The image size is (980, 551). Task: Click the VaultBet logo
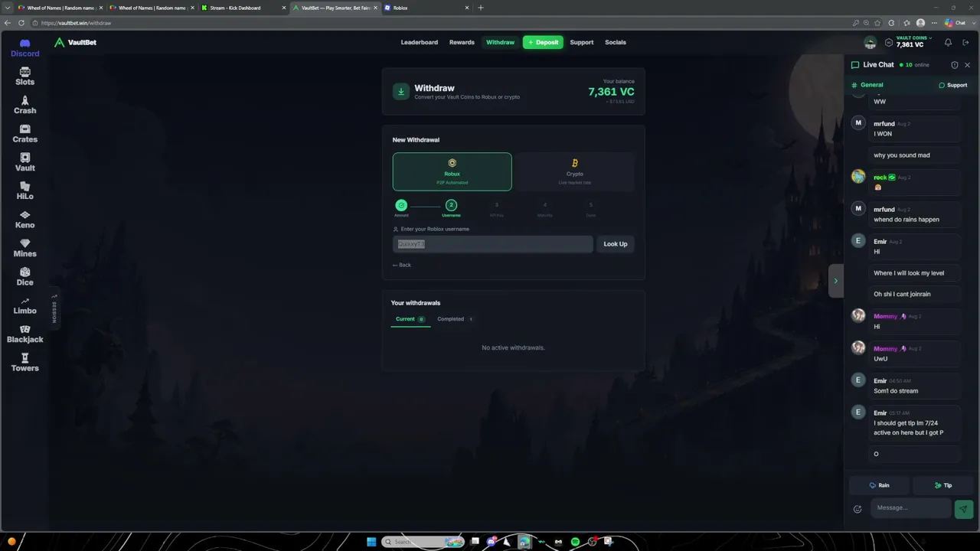pos(75,42)
